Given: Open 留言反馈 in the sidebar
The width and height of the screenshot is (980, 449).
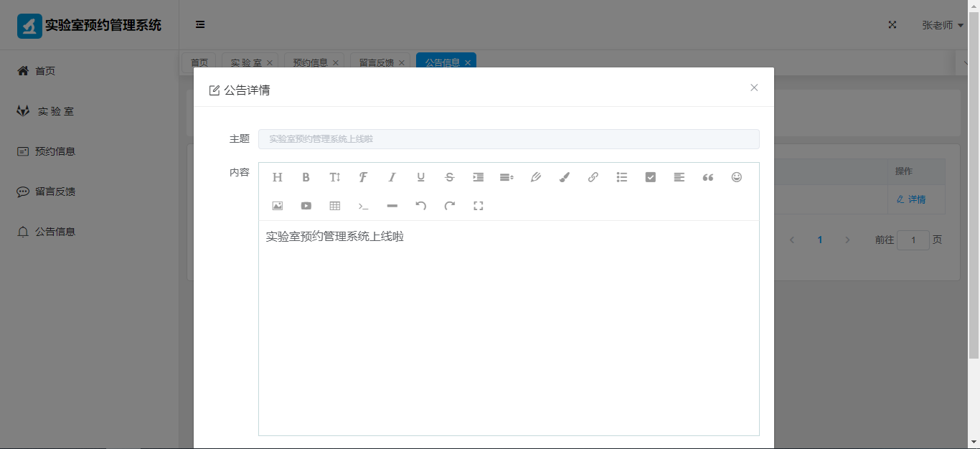Looking at the screenshot, I should tap(55, 192).
